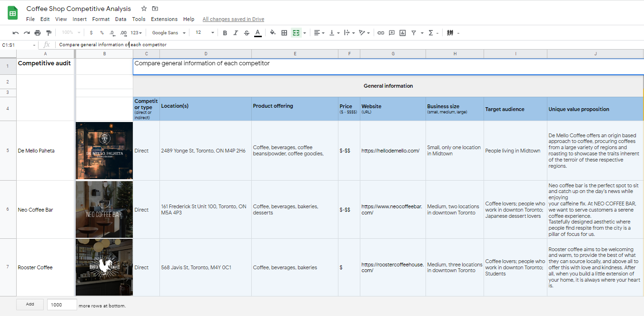Apply percent format using the % icon
Image resolution: width=644 pixels, height=316 pixels.
tap(102, 33)
